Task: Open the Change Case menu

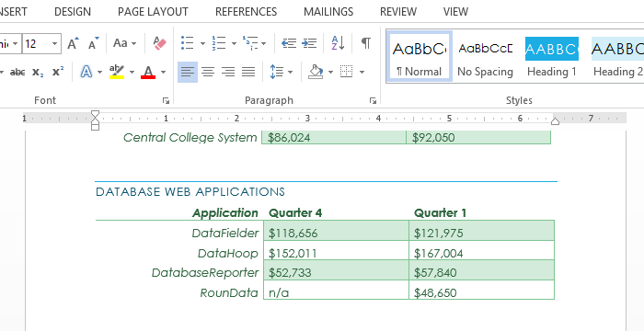Action: pos(124,43)
